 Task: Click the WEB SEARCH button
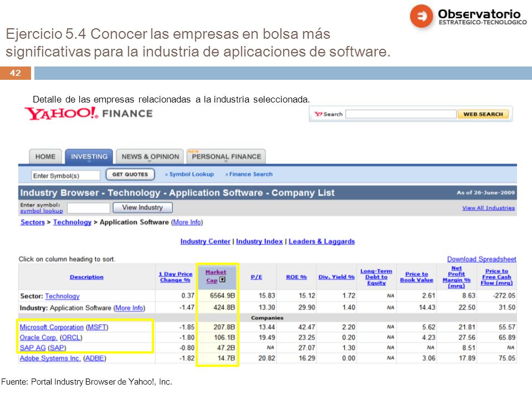click(x=483, y=114)
